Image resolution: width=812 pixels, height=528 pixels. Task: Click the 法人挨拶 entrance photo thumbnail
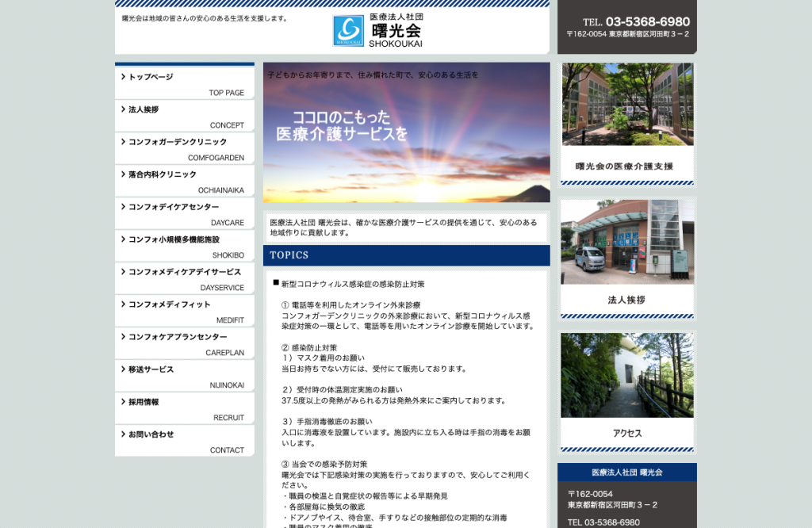pos(627,242)
